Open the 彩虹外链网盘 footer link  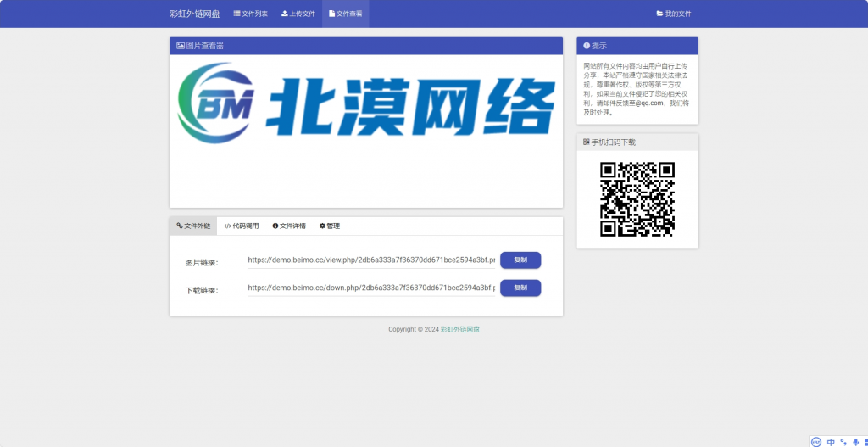(x=460, y=329)
